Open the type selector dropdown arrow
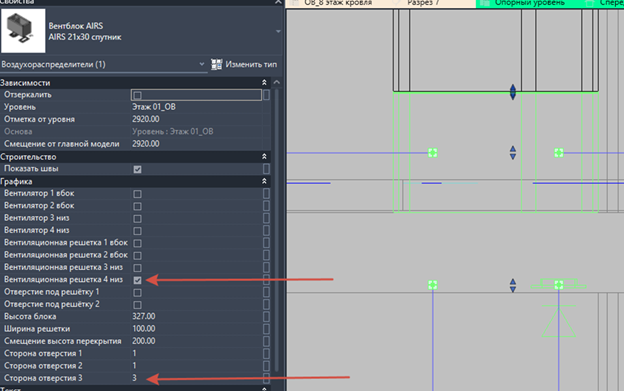Screen dimensions: 624x391 pyautogui.click(x=278, y=31)
